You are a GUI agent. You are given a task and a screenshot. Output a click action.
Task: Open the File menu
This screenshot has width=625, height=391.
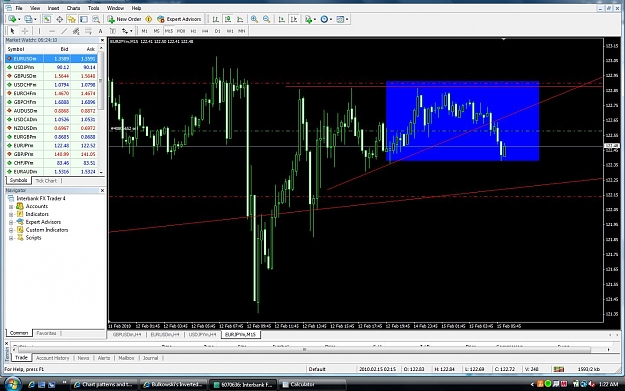19,8
